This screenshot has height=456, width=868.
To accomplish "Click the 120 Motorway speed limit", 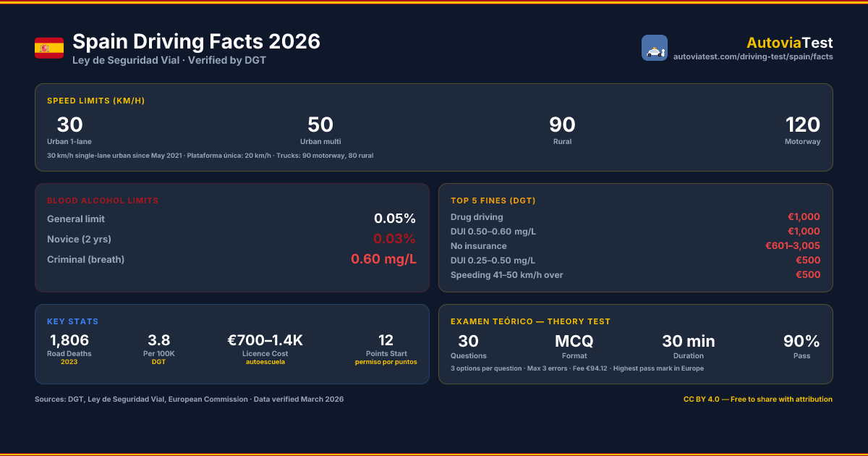I will pyautogui.click(x=803, y=130).
